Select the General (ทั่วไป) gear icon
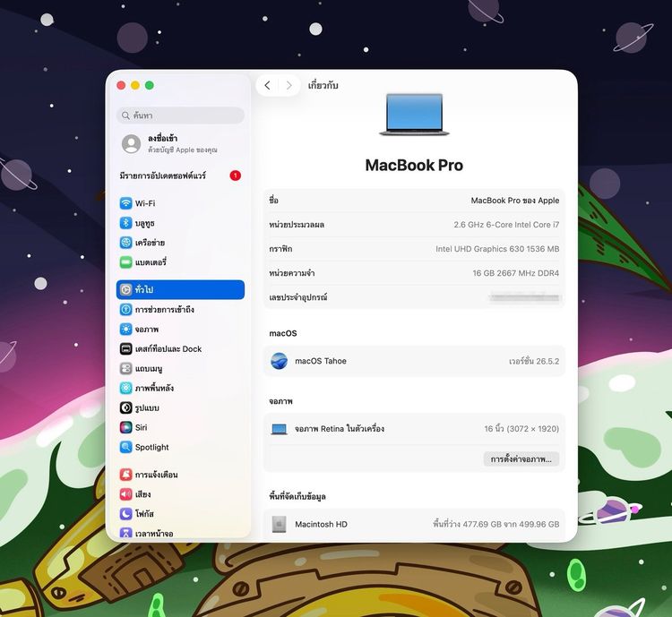672x617 pixels. (x=125, y=289)
